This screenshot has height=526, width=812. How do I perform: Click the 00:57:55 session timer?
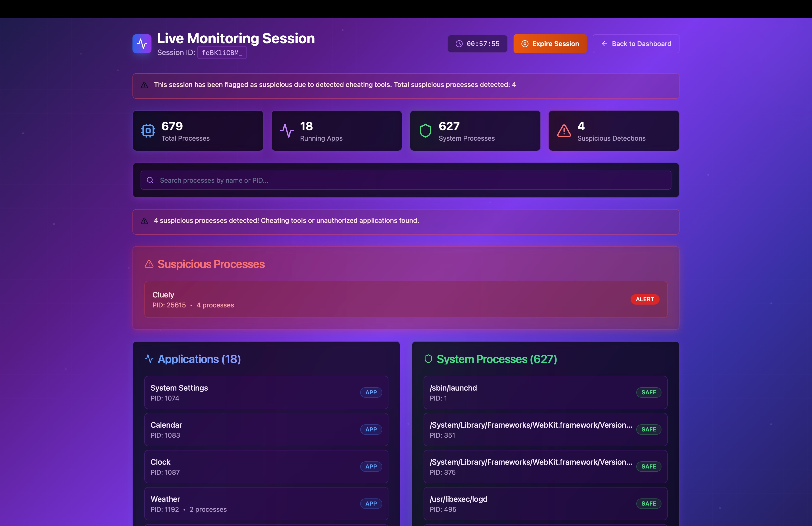(477, 44)
